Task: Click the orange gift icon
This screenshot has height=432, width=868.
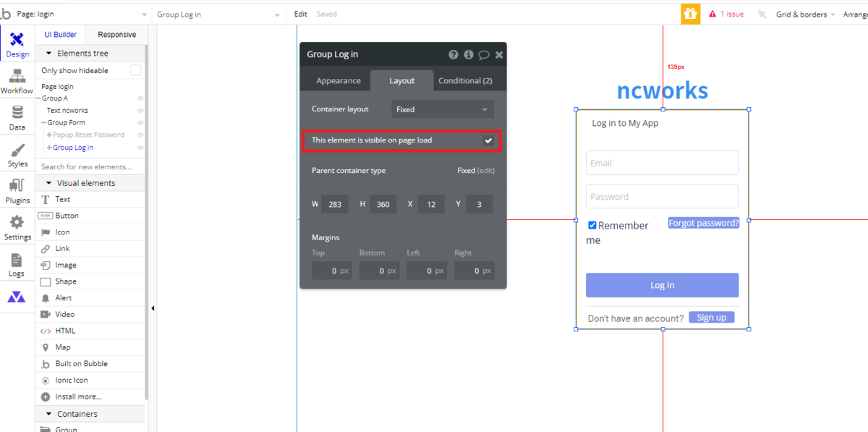Action: (x=690, y=14)
